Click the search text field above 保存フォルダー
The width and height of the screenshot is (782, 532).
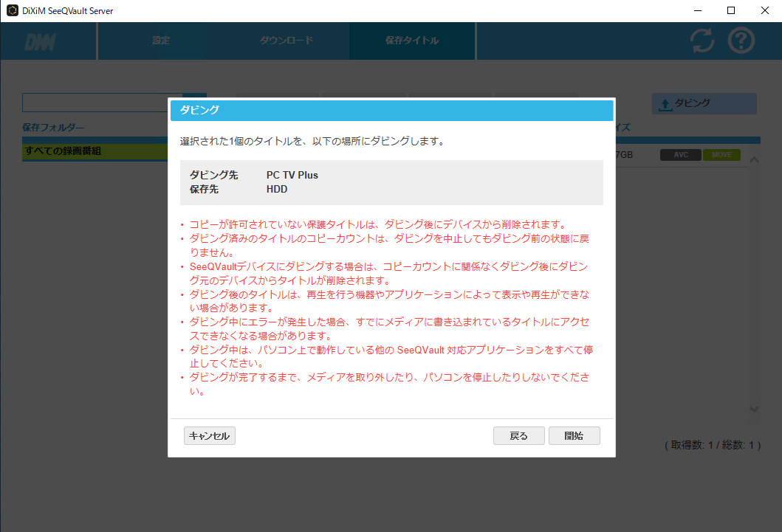pyautogui.click(x=95, y=103)
